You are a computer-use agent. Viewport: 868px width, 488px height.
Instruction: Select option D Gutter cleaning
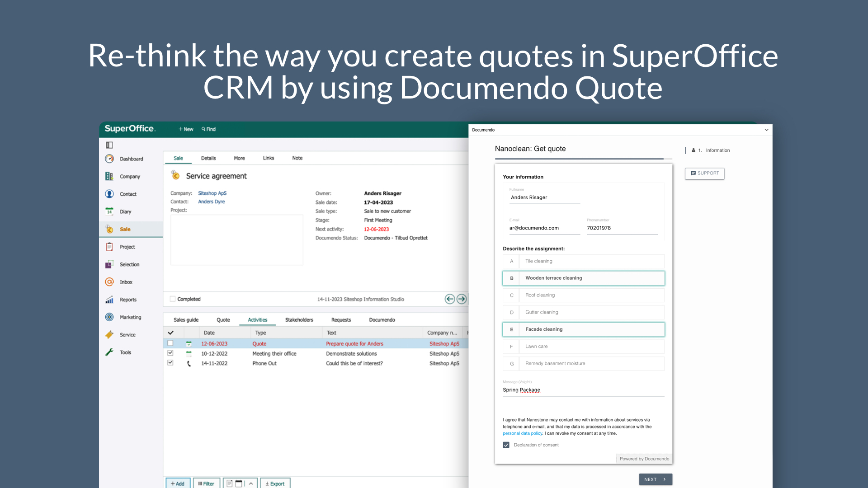point(583,312)
